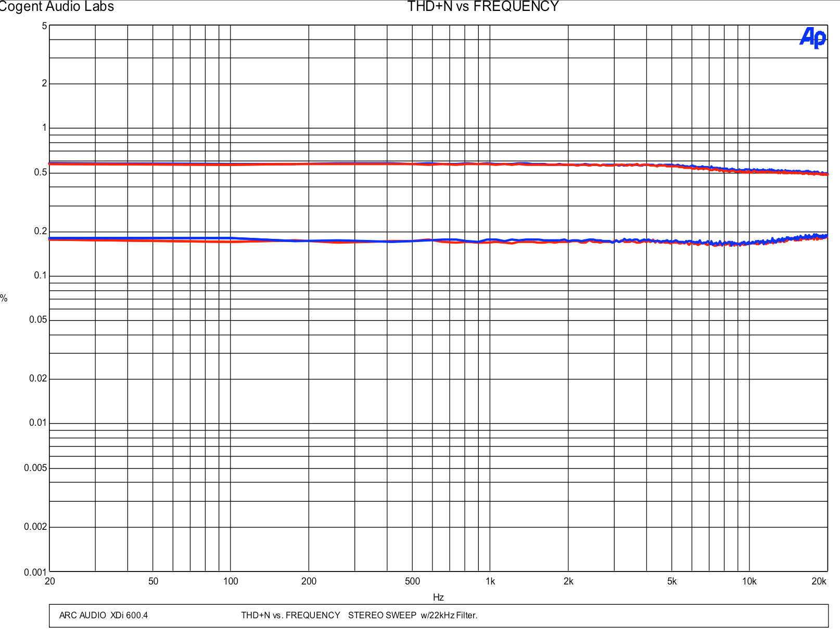The width and height of the screenshot is (840, 636).
Task: Click the 'ARC AUDIO XDi 600.4' caption text
Action: (104, 615)
